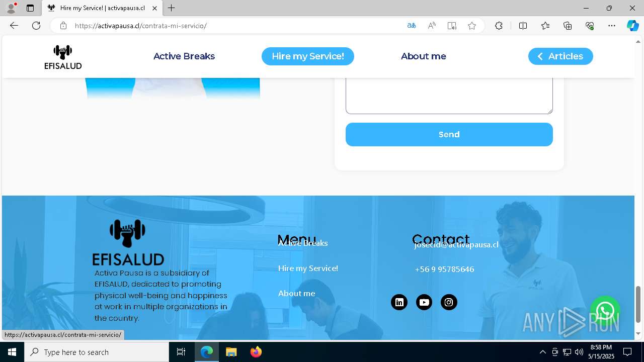The image size is (644, 362).
Task: Toggle Split screen view
Action: click(x=523, y=26)
